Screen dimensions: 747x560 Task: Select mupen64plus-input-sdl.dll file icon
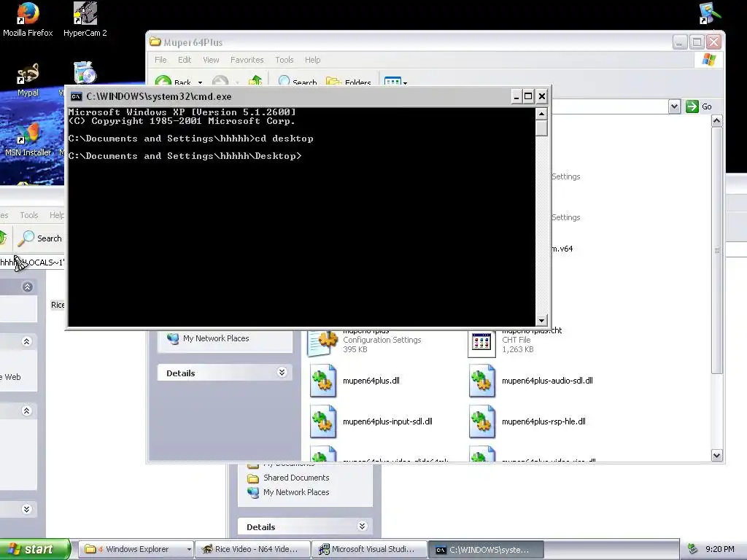coord(323,421)
